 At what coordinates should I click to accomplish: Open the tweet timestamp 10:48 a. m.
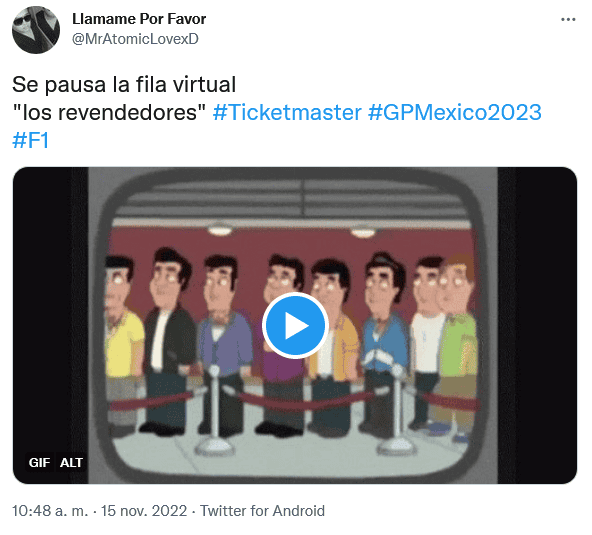(x=50, y=511)
